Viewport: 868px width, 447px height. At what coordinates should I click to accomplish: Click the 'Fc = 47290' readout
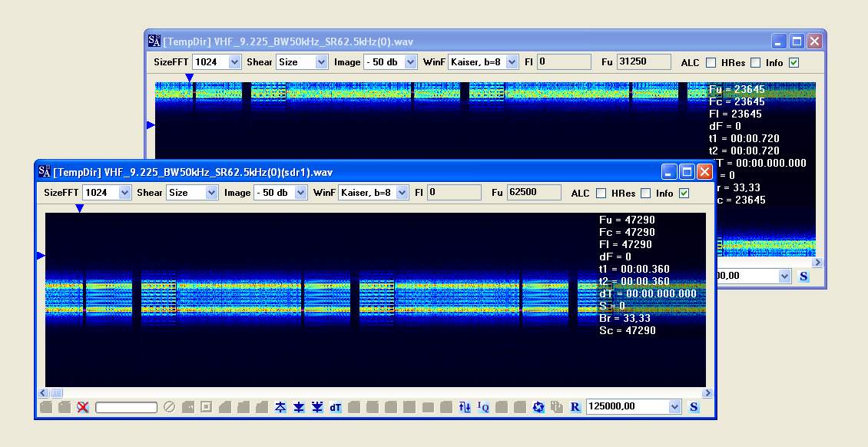[x=627, y=233]
